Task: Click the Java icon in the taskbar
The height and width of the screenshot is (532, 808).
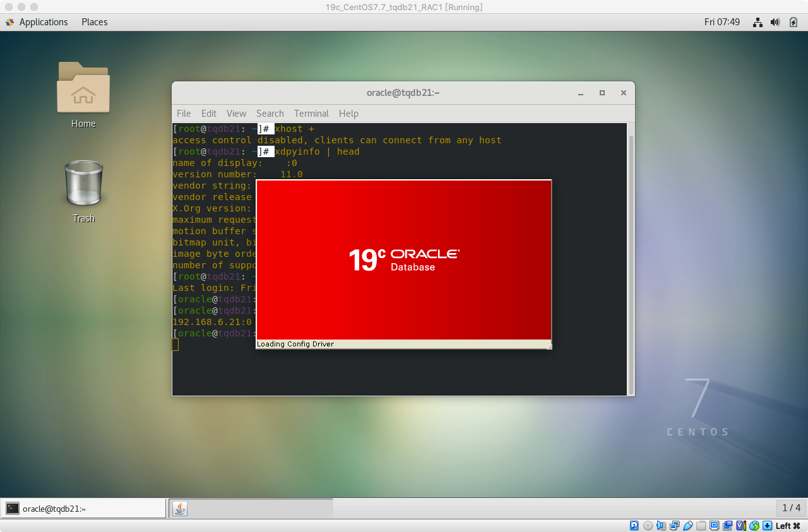Action: pyautogui.click(x=180, y=508)
